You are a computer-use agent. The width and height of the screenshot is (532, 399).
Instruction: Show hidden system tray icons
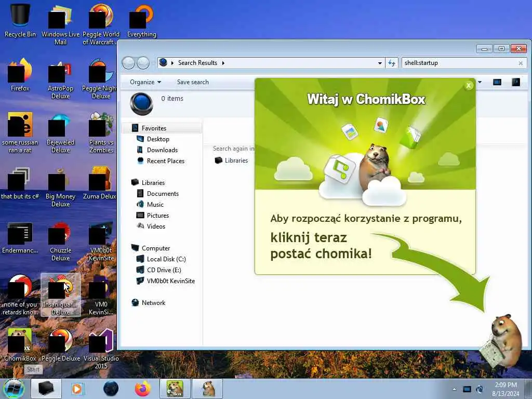coord(454,389)
